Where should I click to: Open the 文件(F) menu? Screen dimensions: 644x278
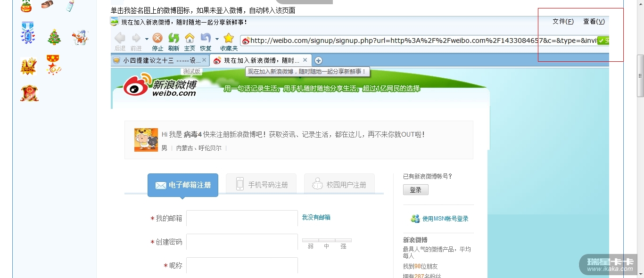click(563, 22)
